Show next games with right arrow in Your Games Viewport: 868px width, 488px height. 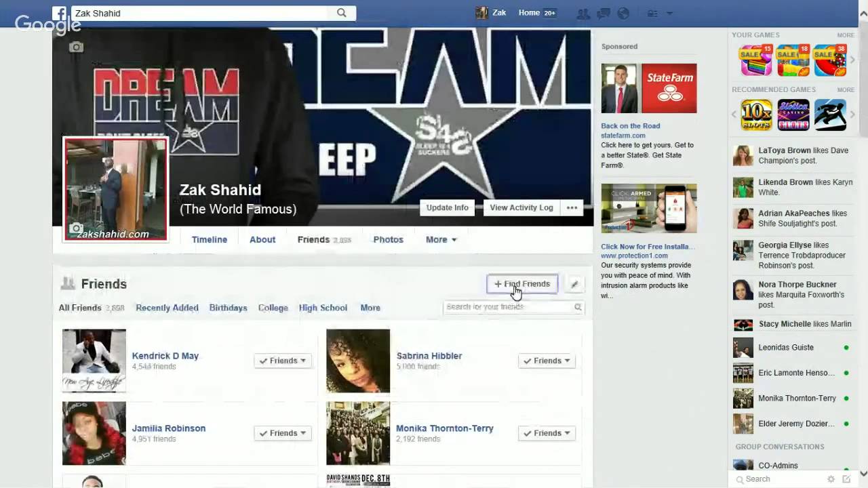(852, 60)
